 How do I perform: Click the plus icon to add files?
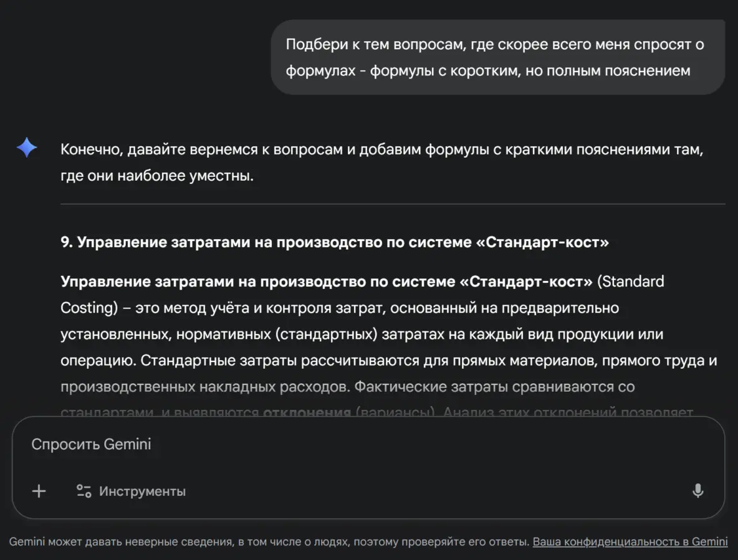[x=39, y=491]
